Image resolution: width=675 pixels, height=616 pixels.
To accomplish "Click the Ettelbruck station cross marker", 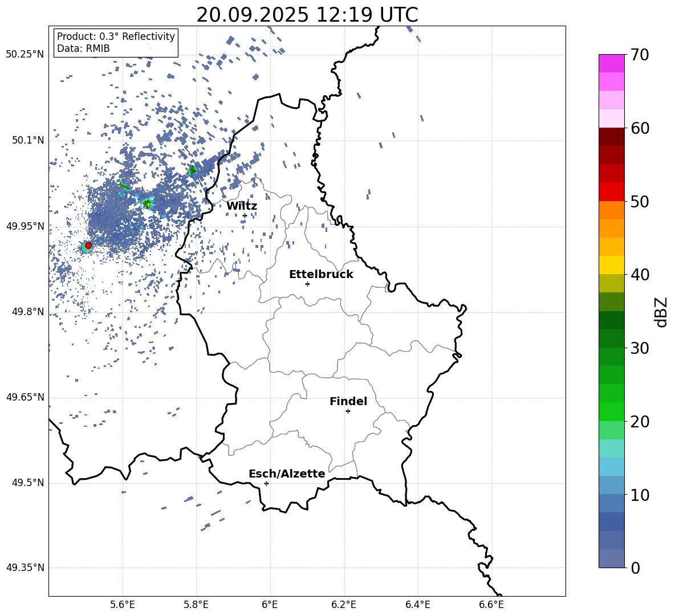I will 307,284.
